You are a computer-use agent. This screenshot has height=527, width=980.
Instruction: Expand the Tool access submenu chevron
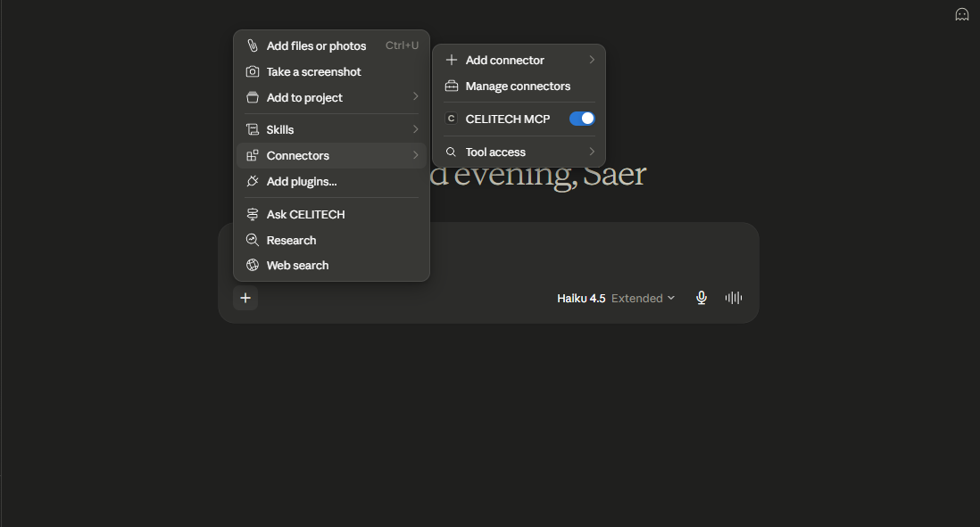[592, 151]
